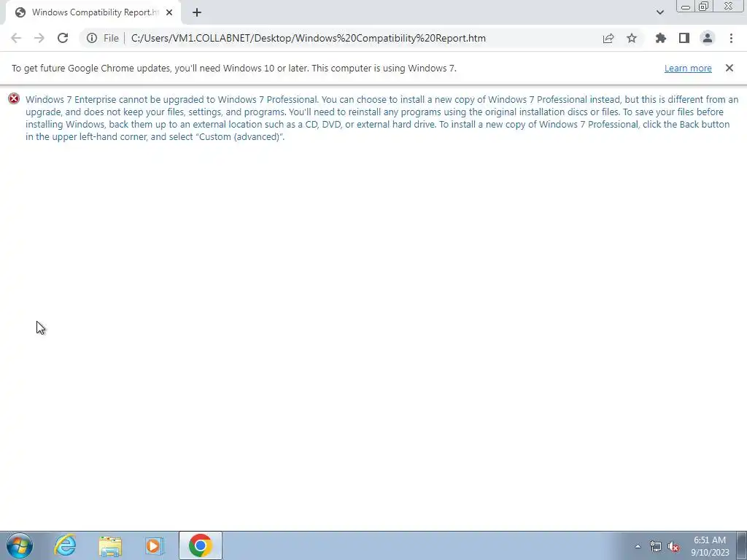Toggle the Chrome side panel icon

684,38
